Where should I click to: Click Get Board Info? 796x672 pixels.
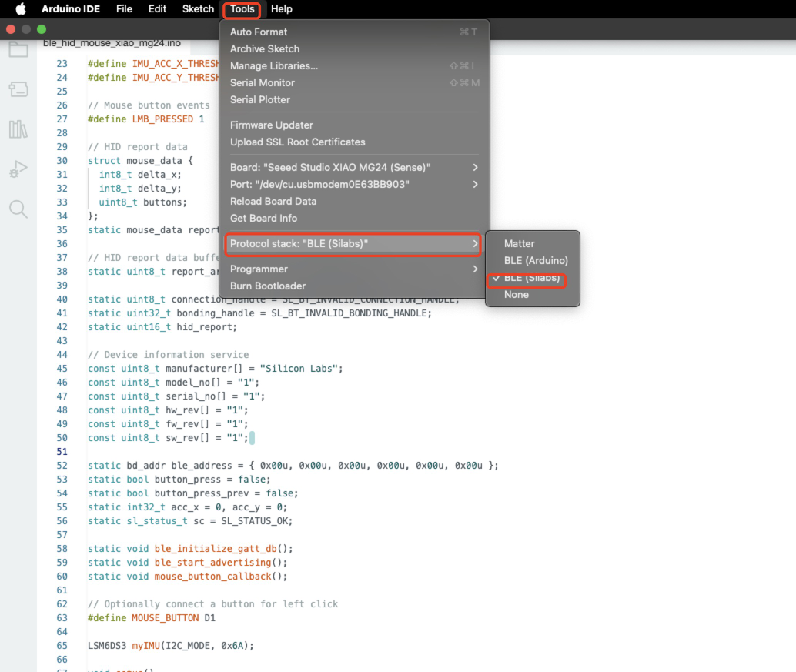(354, 219)
